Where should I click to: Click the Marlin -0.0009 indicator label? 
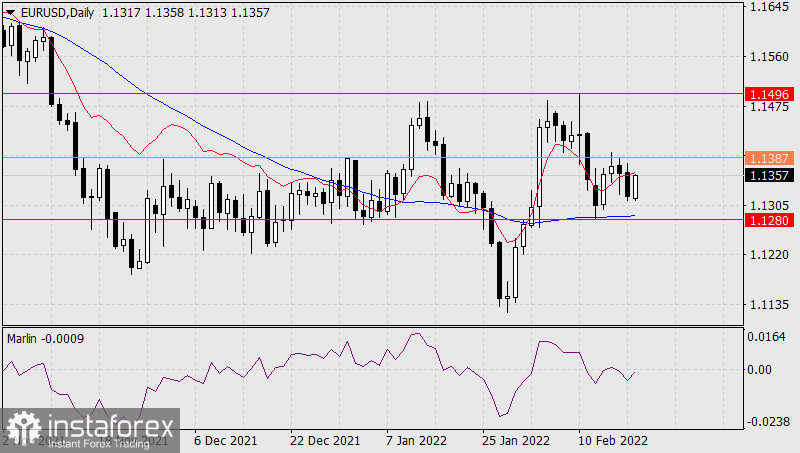click(x=45, y=338)
